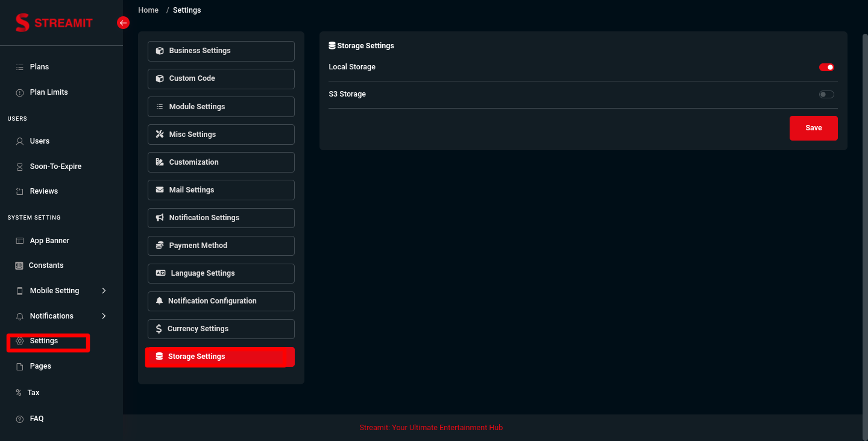The height and width of the screenshot is (441, 868).
Task: Click the Pages document icon
Action: [19, 366]
